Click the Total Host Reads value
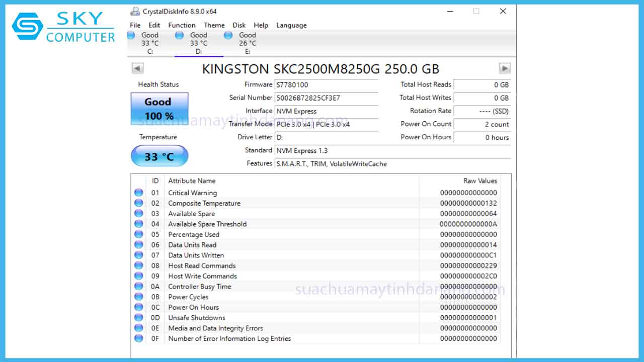 pos(482,85)
